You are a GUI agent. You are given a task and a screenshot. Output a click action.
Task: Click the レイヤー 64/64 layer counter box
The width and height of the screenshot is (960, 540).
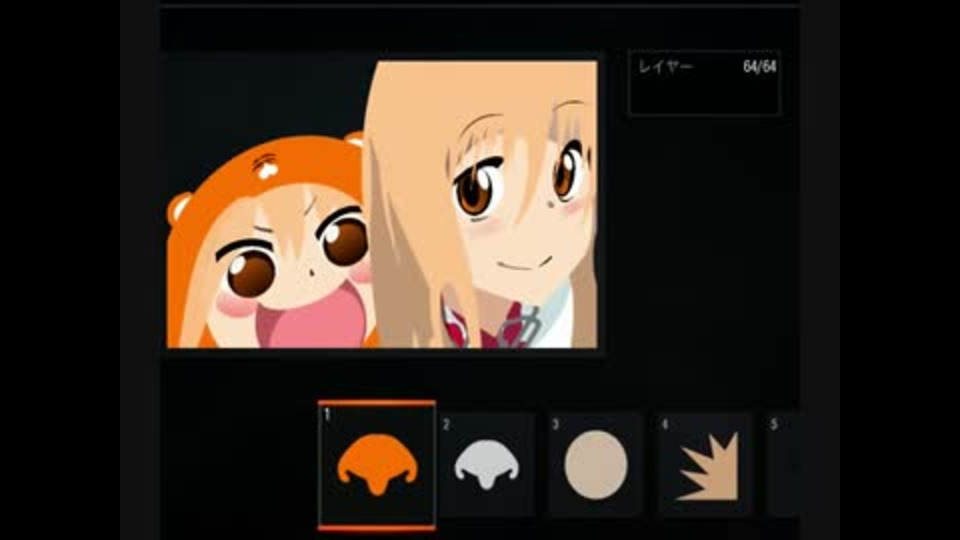point(704,83)
